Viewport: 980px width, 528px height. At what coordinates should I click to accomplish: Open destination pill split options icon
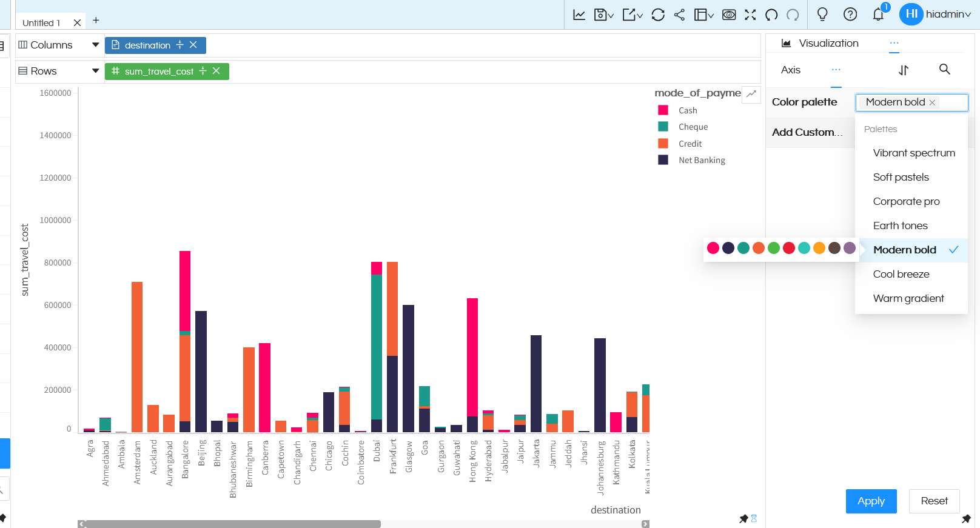(180, 45)
